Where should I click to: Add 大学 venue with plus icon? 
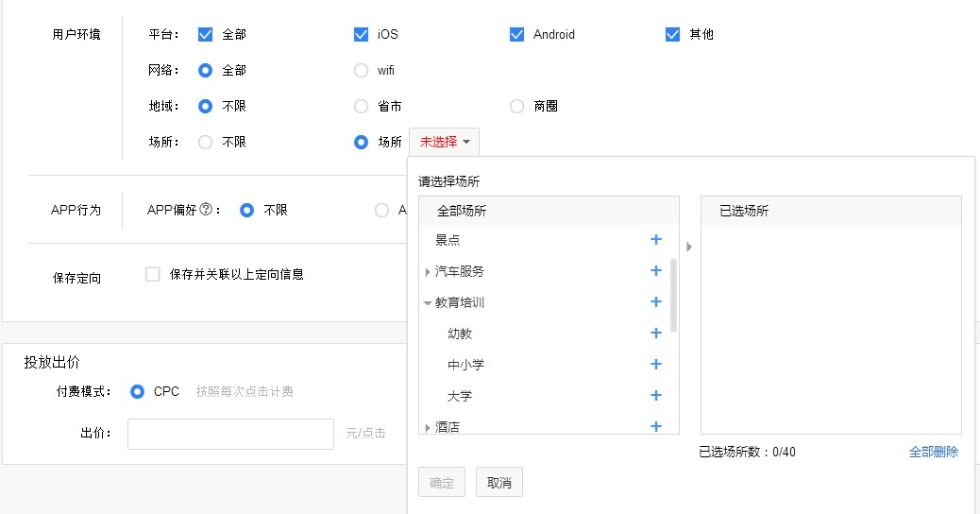click(x=655, y=395)
